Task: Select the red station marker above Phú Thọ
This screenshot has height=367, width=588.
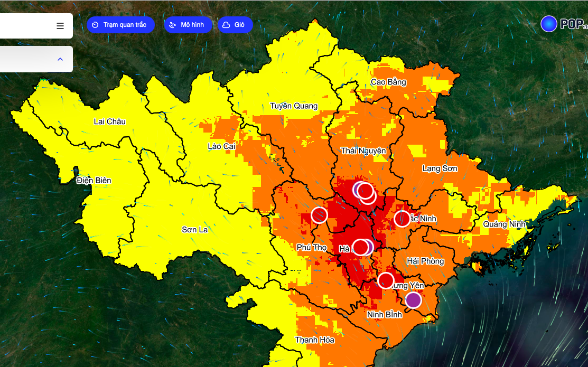Action: pyautogui.click(x=319, y=215)
